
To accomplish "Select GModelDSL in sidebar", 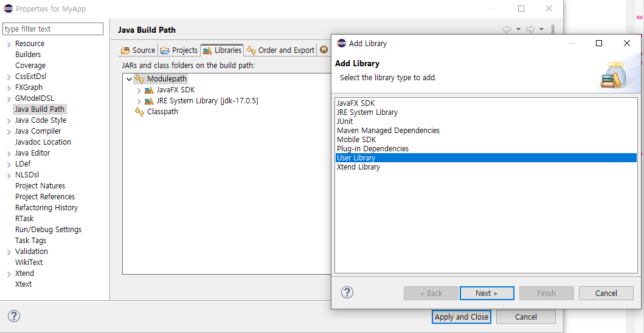I will click(x=35, y=98).
